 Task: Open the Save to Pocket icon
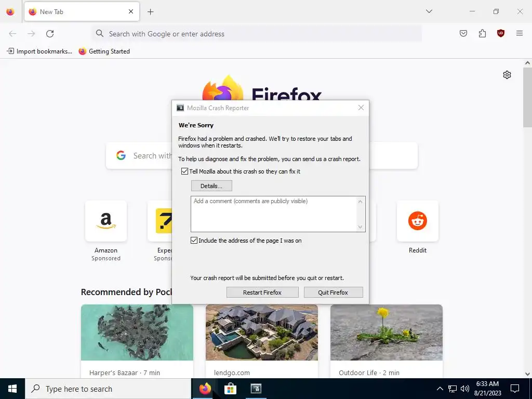point(463,33)
